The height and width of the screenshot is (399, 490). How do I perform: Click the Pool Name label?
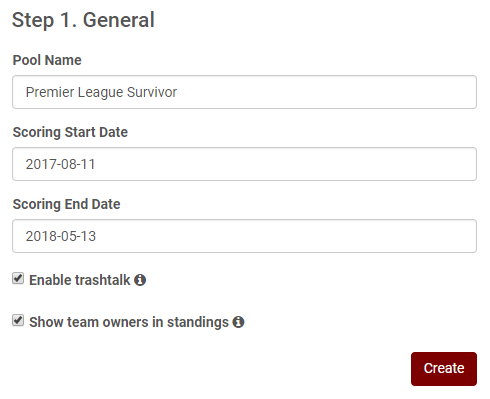pyautogui.click(x=47, y=60)
